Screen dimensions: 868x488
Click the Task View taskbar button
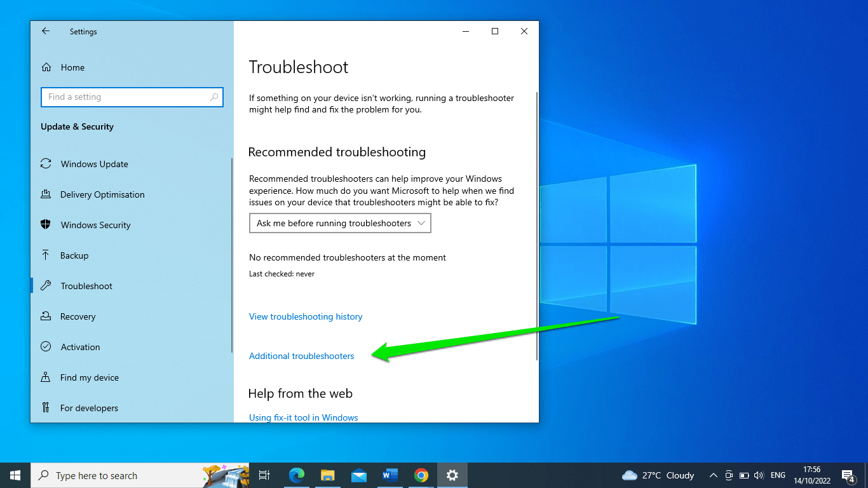pyautogui.click(x=264, y=475)
